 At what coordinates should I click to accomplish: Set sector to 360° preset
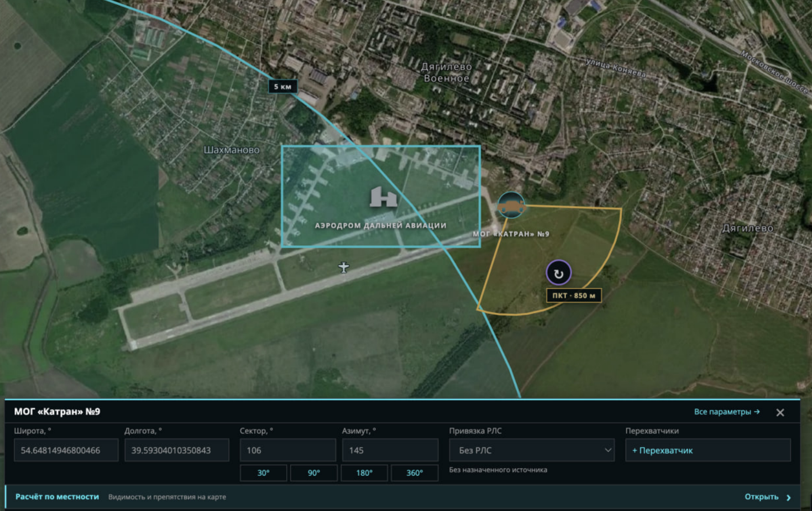pos(414,473)
